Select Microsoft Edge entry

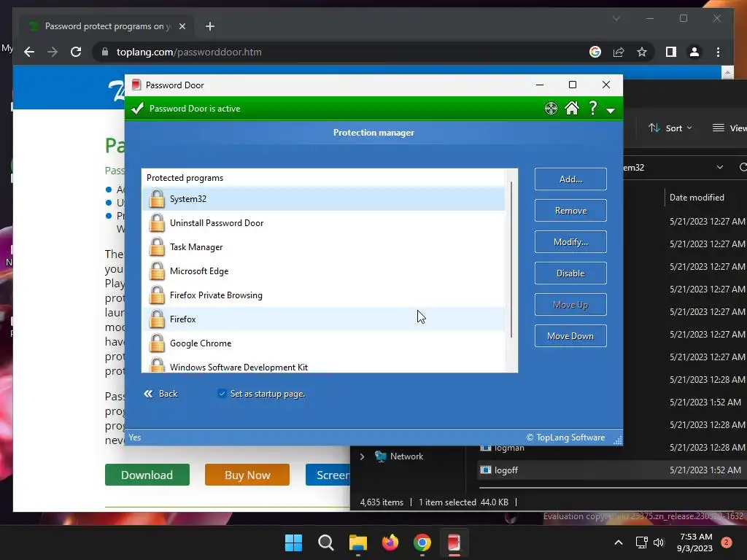(x=323, y=271)
